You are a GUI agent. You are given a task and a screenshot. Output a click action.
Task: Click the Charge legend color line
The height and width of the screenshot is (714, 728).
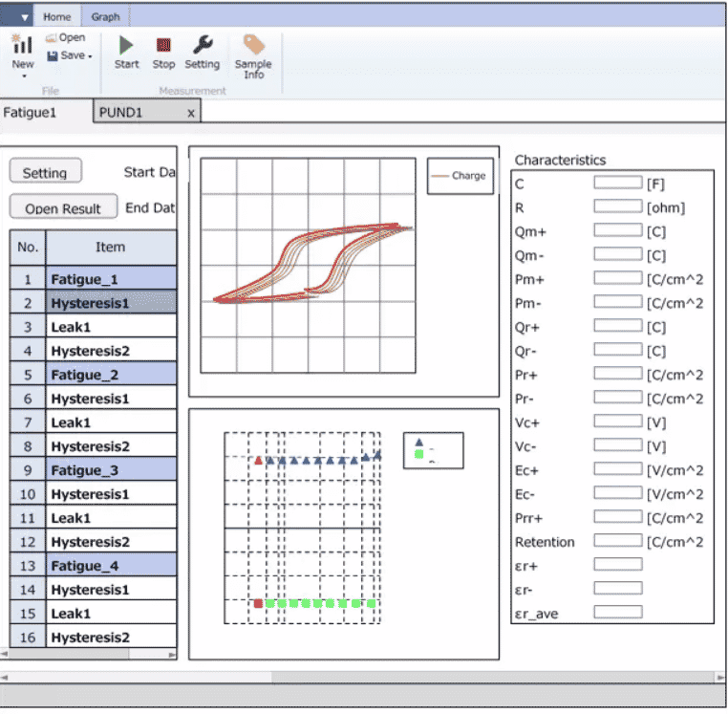440,176
